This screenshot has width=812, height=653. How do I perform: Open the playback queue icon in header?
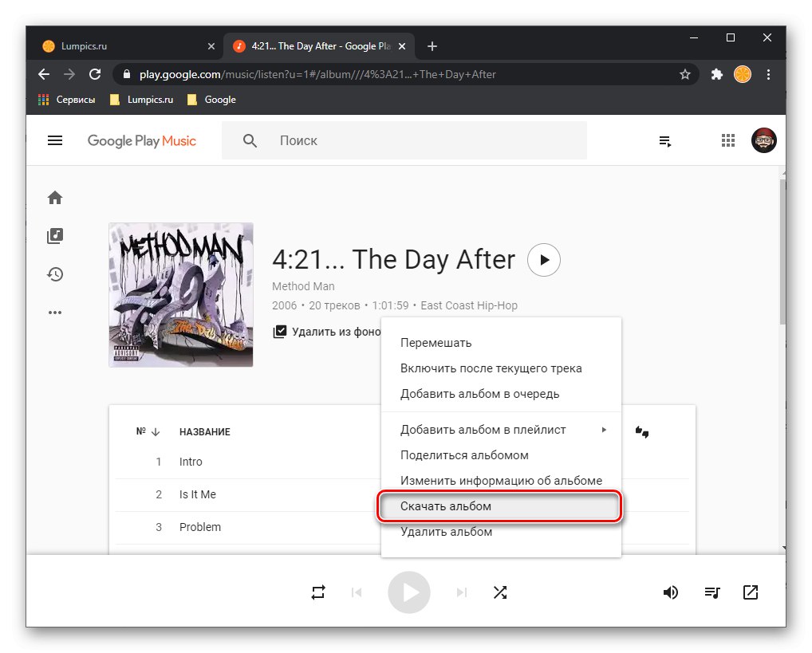(665, 141)
